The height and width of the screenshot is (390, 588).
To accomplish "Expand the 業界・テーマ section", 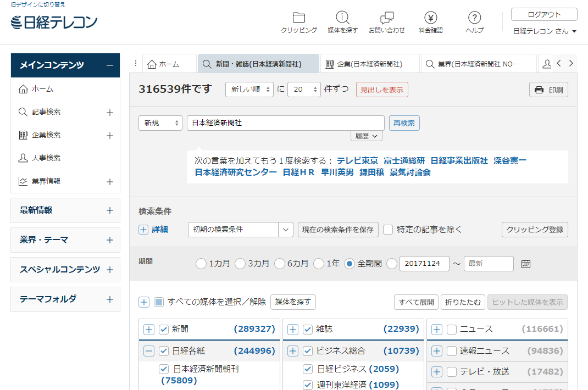I will coord(109,240).
